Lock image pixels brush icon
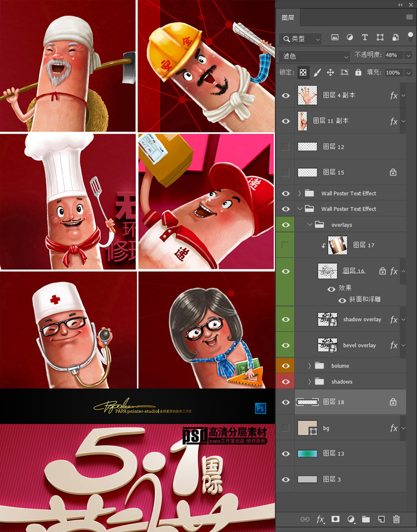The height and width of the screenshot is (532, 417). [x=317, y=72]
